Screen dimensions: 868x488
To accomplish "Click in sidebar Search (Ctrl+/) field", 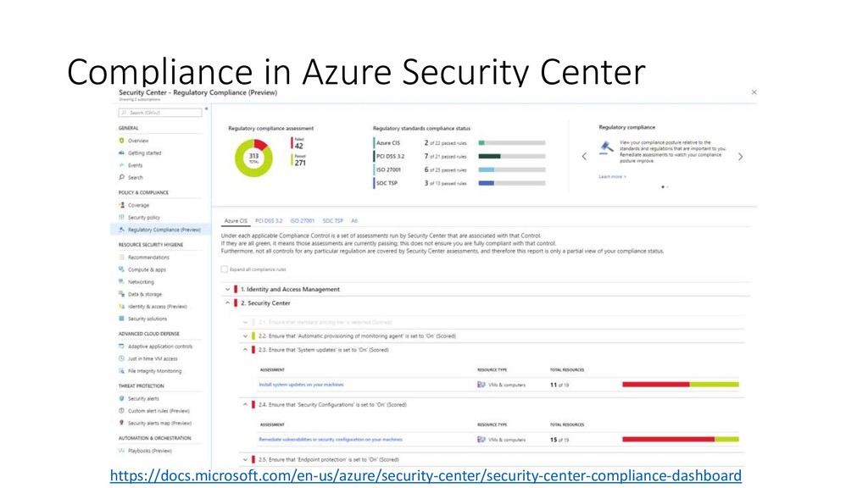I will [160, 113].
